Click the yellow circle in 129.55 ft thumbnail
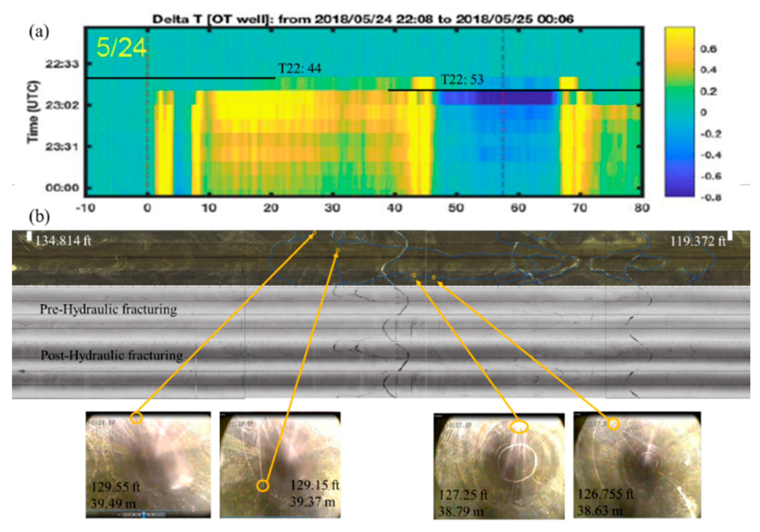760x532 pixels. (136, 418)
